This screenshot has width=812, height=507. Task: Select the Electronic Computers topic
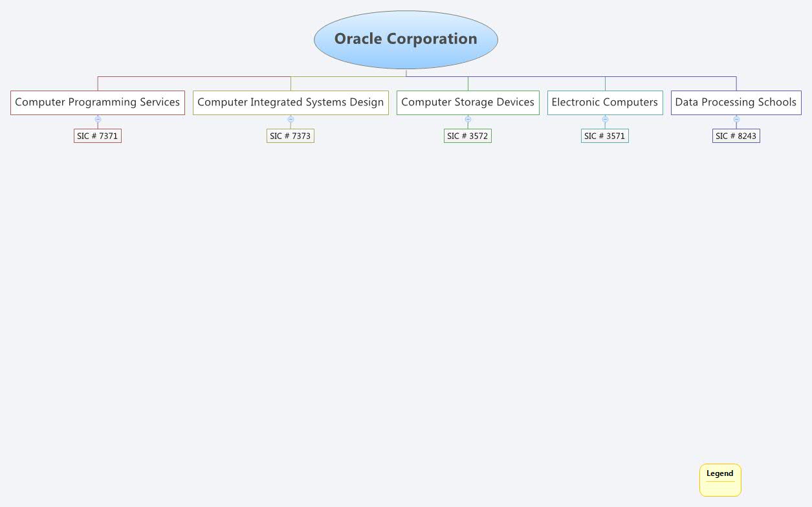point(605,102)
